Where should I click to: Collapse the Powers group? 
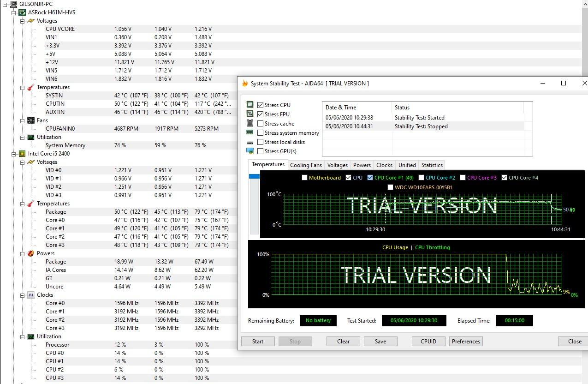point(23,253)
